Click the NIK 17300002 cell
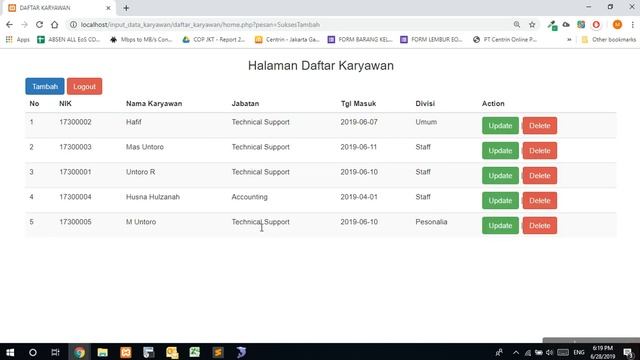The width and height of the screenshot is (640, 360). click(75, 122)
